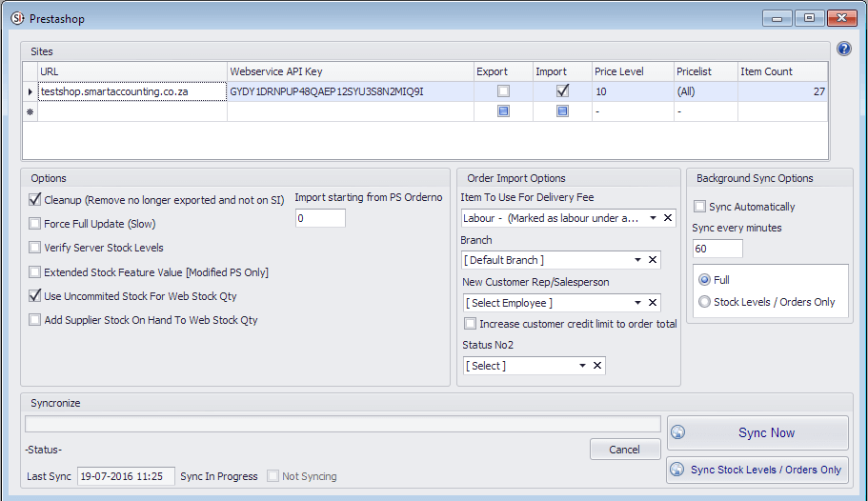Toggle the Sync Automatically checkbox
The height and width of the screenshot is (501, 868).
(x=700, y=207)
